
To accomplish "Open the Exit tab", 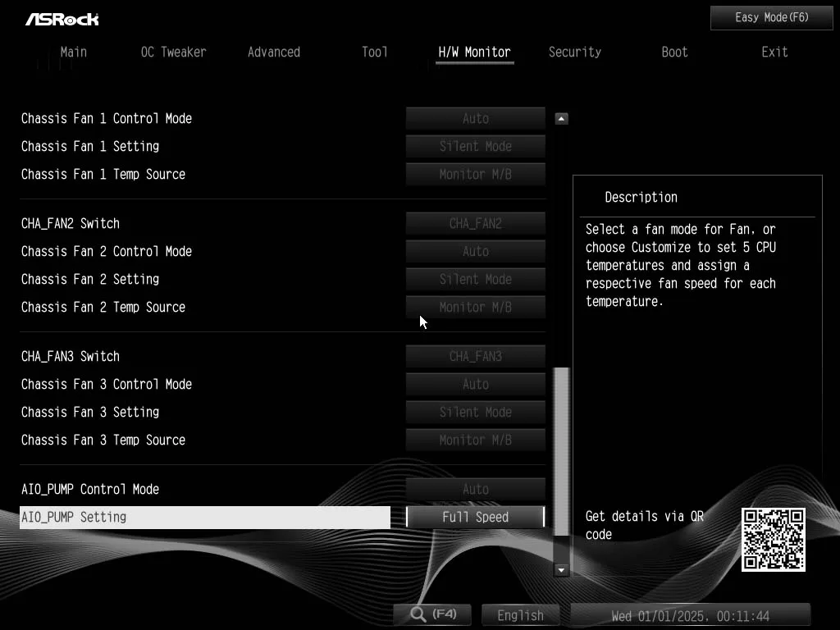I will [774, 52].
